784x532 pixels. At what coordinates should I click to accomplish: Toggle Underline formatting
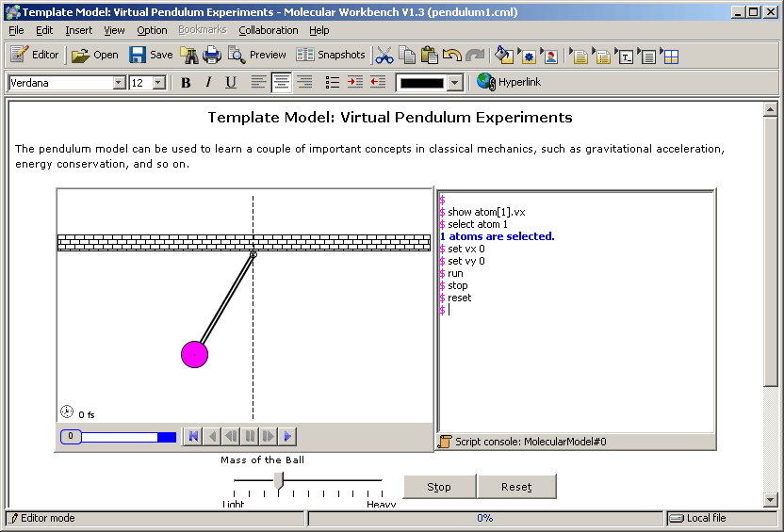231,83
